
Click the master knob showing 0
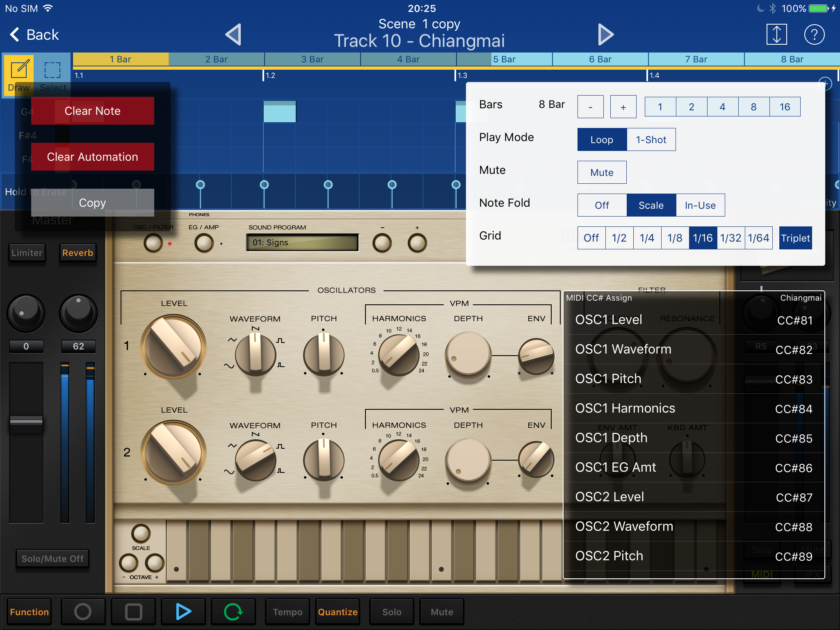[26, 313]
